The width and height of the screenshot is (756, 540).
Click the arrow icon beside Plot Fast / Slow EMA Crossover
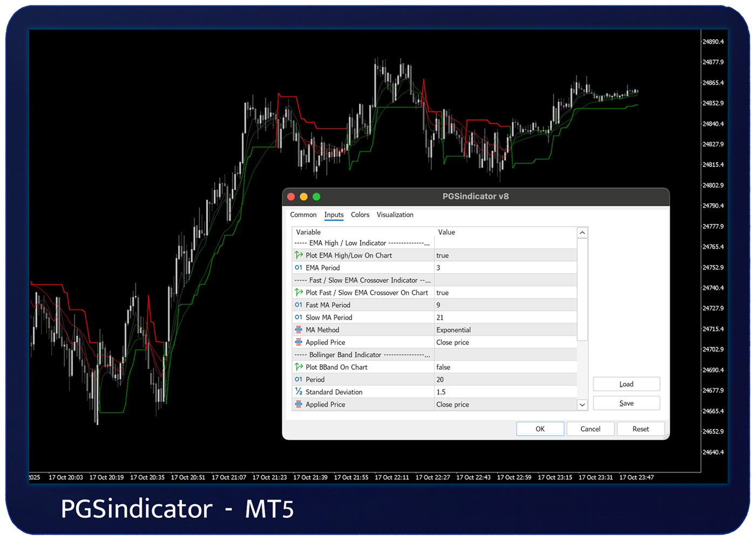(x=299, y=292)
